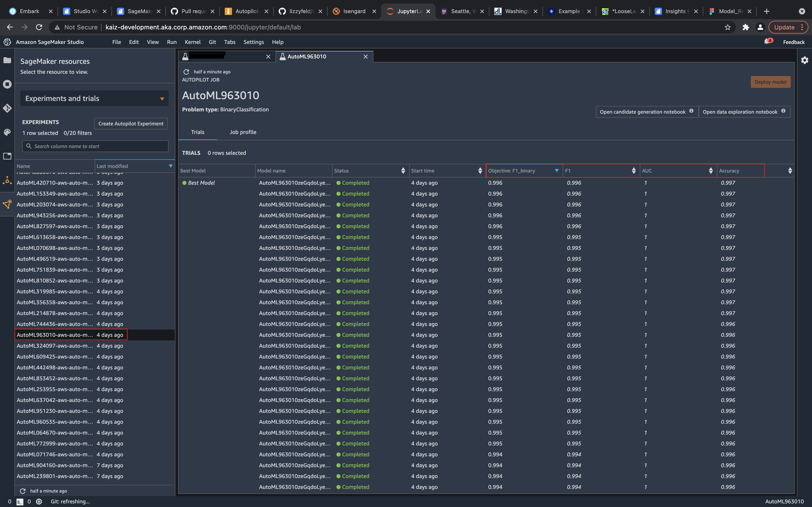Click Objective: F1_binary sort arrow
The width and height of the screenshot is (812, 507).
pos(557,171)
